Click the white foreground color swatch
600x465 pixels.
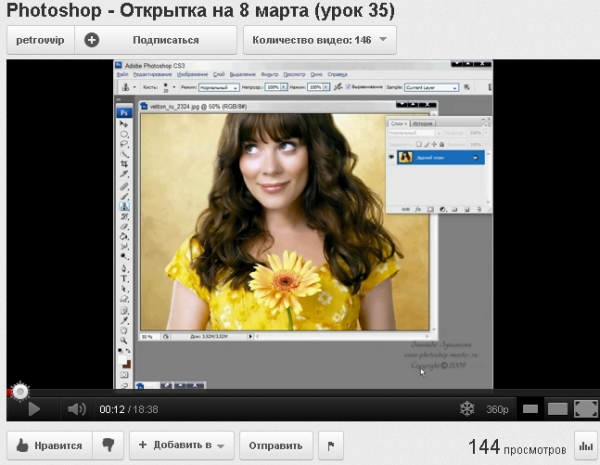[122, 359]
